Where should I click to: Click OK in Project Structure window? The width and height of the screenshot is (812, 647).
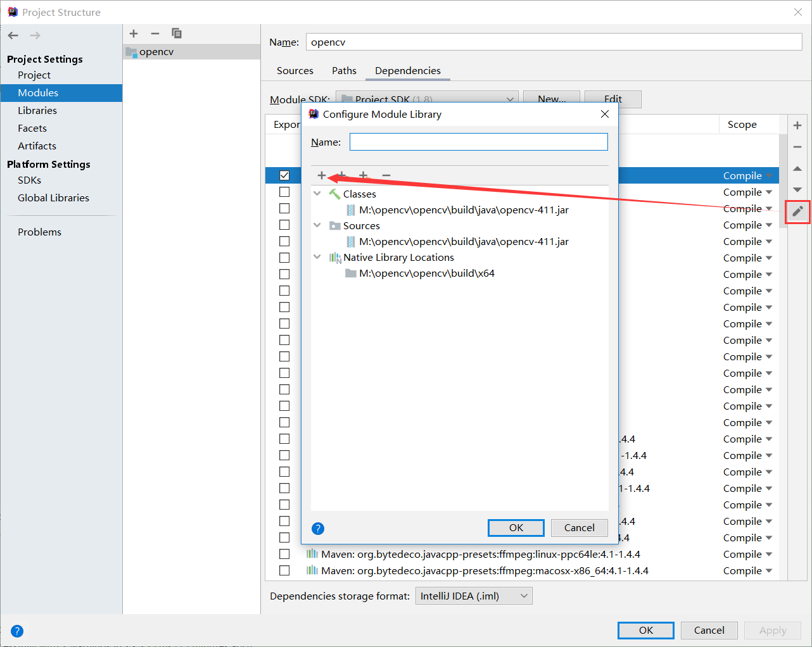(x=646, y=631)
